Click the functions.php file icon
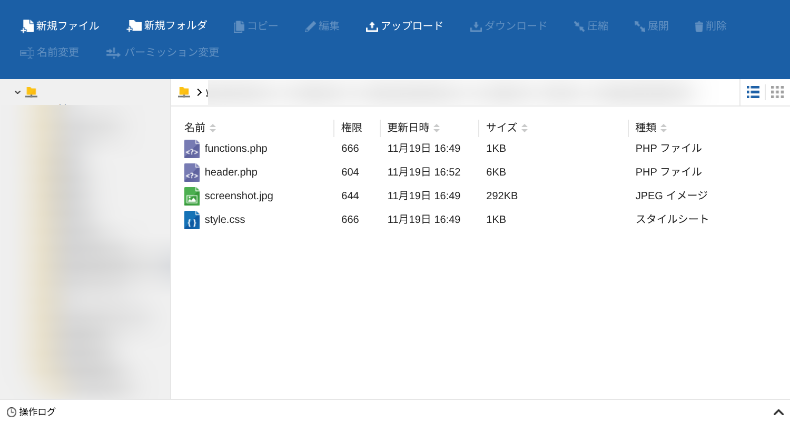 [x=192, y=149]
